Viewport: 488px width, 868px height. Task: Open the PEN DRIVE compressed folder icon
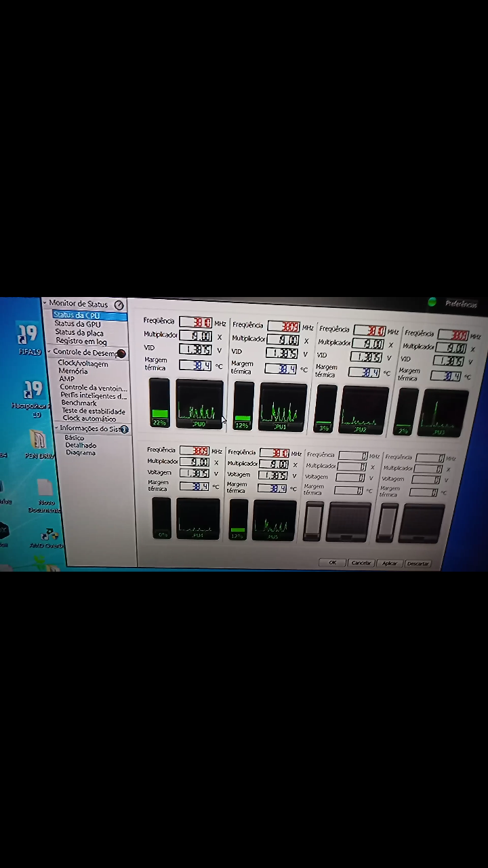(39, 445)
